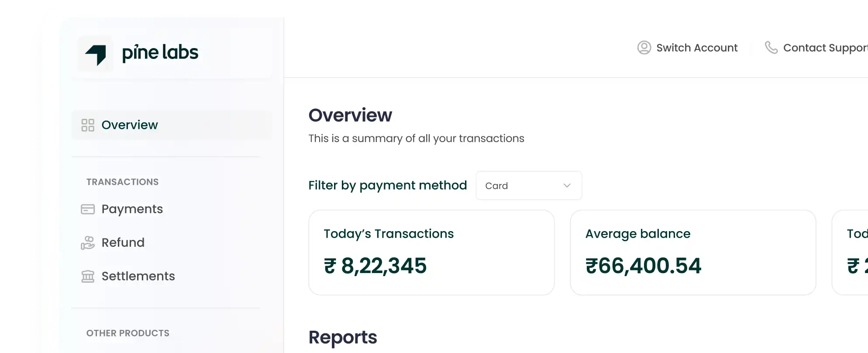Screen dimensions: 868x353
Task: Click the Refund icon in the sidebar
Action: pos(88,243)
